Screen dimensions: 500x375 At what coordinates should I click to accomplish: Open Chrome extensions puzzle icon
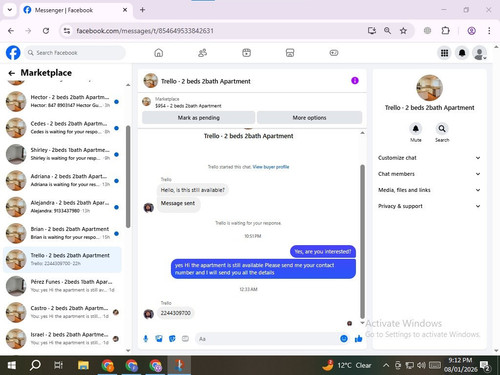click(x=445, y=31)
